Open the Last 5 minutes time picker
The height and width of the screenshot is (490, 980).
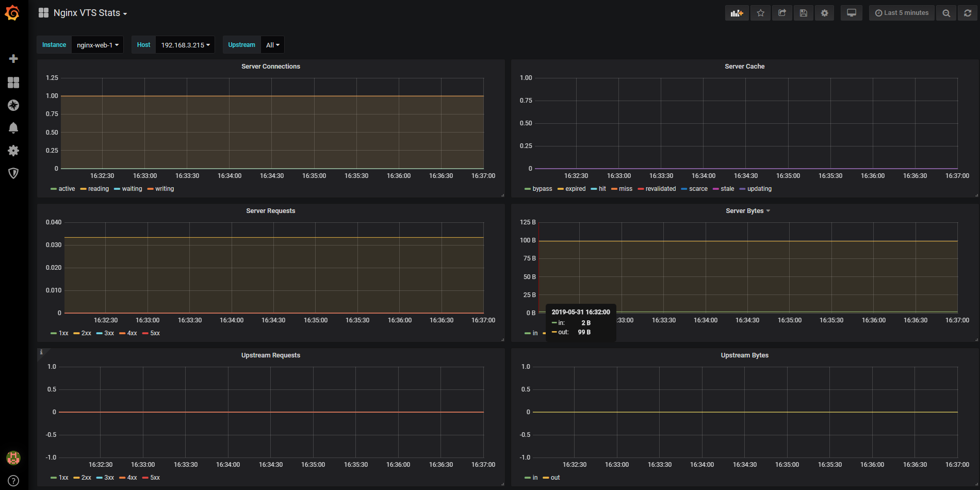point(902,13)
